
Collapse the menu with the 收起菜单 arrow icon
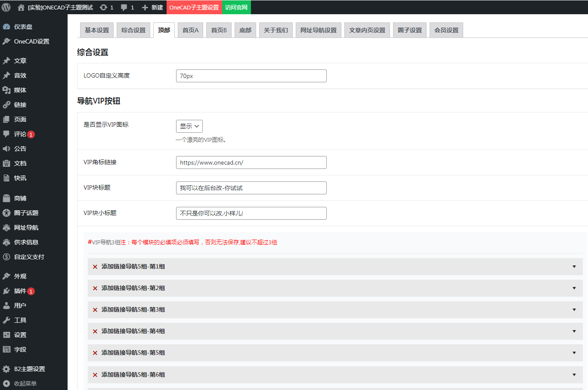(6, 384)
